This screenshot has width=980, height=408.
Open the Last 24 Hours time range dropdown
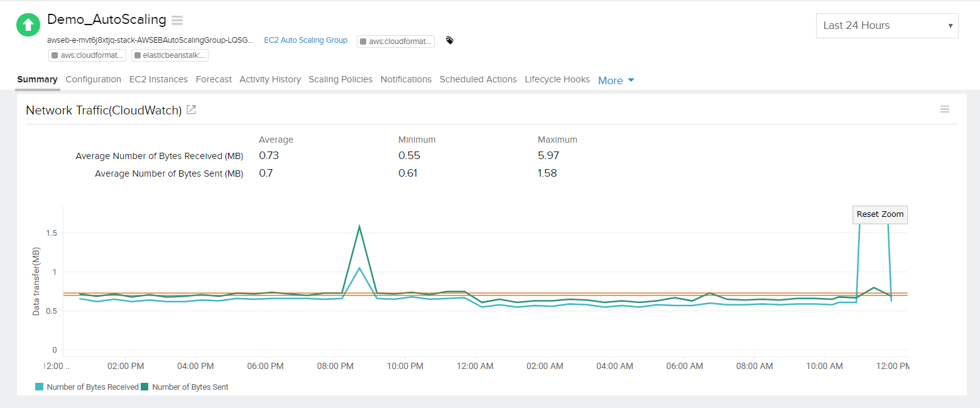(x=886, y=25)
